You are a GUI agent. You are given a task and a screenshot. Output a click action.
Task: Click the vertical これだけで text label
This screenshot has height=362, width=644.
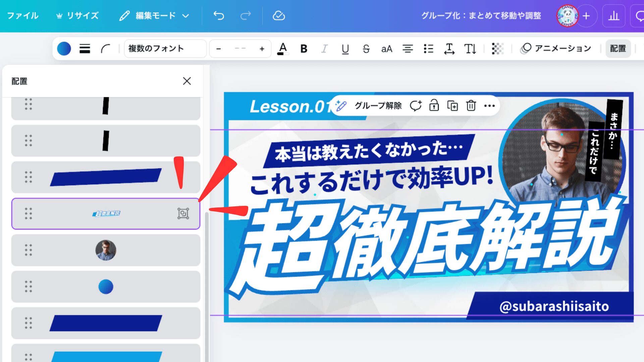(x=594, y=151)
